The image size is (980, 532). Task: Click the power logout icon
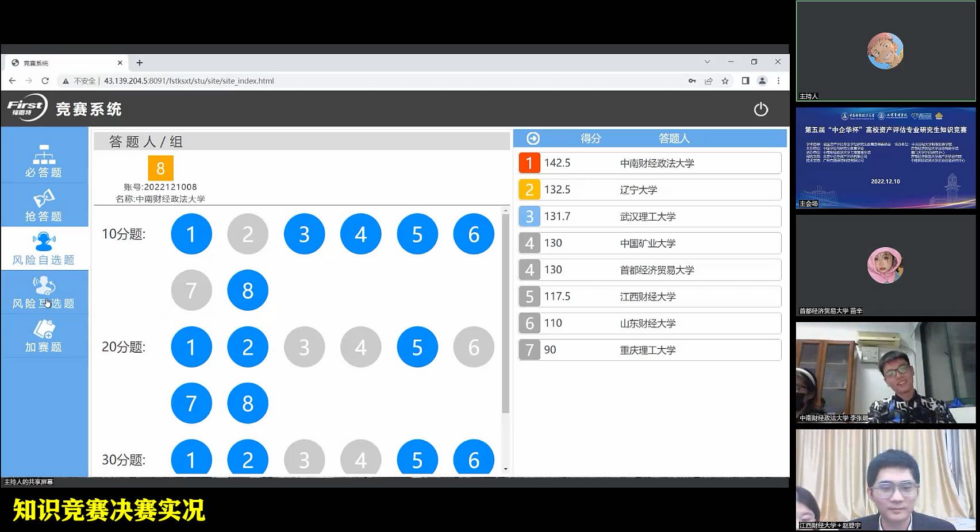pos(760,109)
